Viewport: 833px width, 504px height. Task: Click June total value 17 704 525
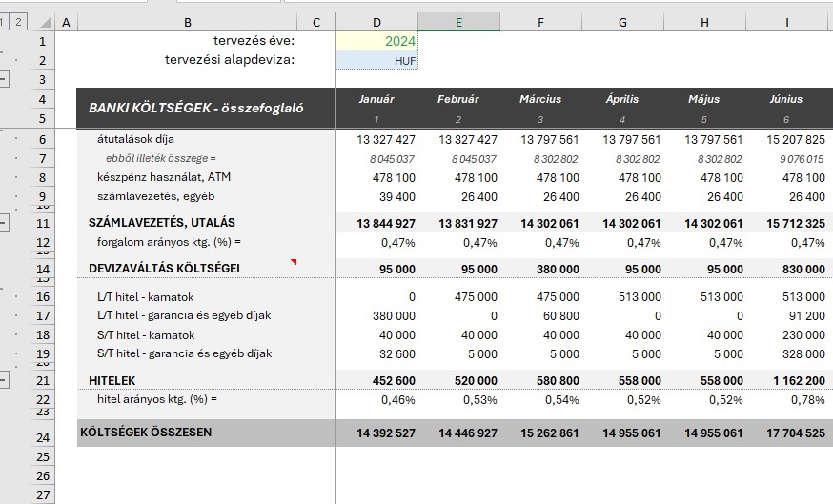click(x=796, y=433)
